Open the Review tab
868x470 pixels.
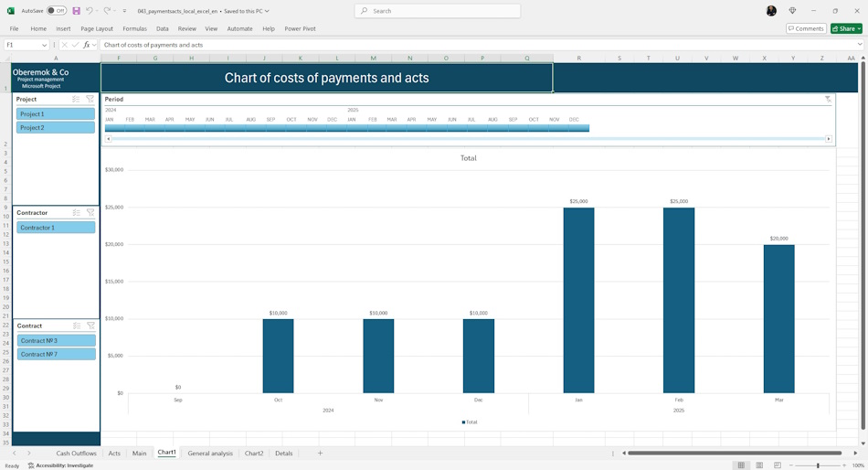[x=186, y=28]
